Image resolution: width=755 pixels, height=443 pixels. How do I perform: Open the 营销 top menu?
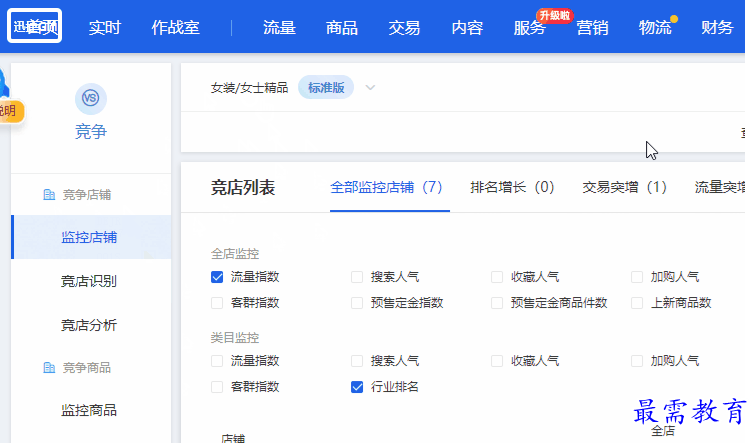pyautogui.click(x=592, y=27)
